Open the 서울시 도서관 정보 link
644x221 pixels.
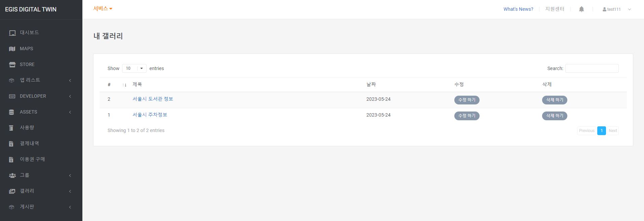coord(153,99)
